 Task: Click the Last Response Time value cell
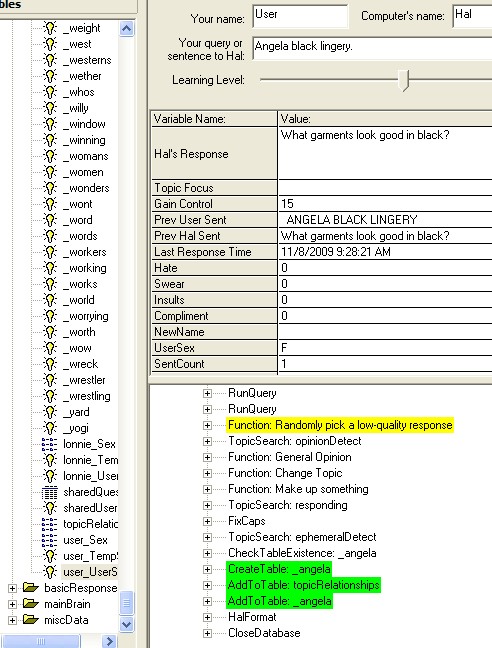pyautogui.click(x=385, y=252)
